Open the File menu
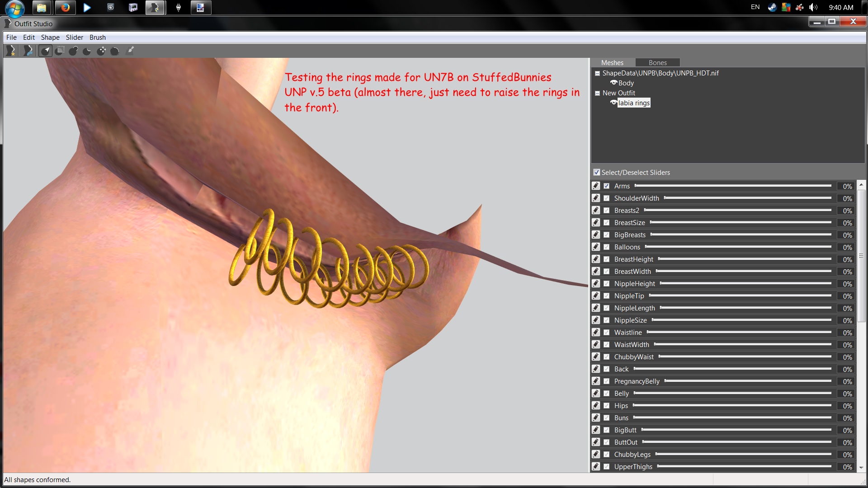This screenshot has height=488, width=868. [x=11, y=38]
